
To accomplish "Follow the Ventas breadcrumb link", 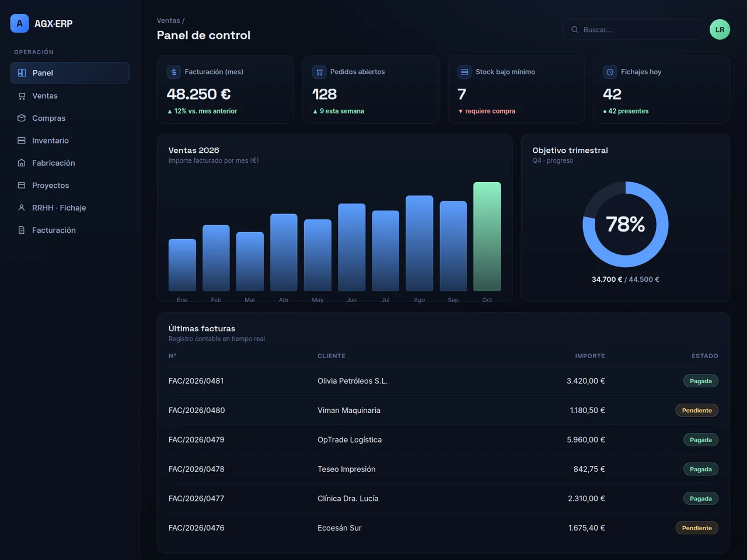I will 168,20.
